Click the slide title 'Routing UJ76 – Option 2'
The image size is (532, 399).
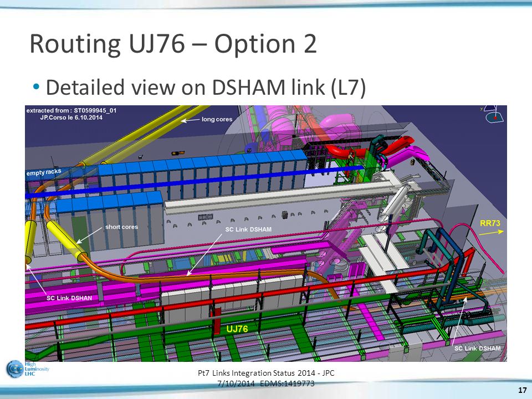pyautogui.click(x=173, y=44)
